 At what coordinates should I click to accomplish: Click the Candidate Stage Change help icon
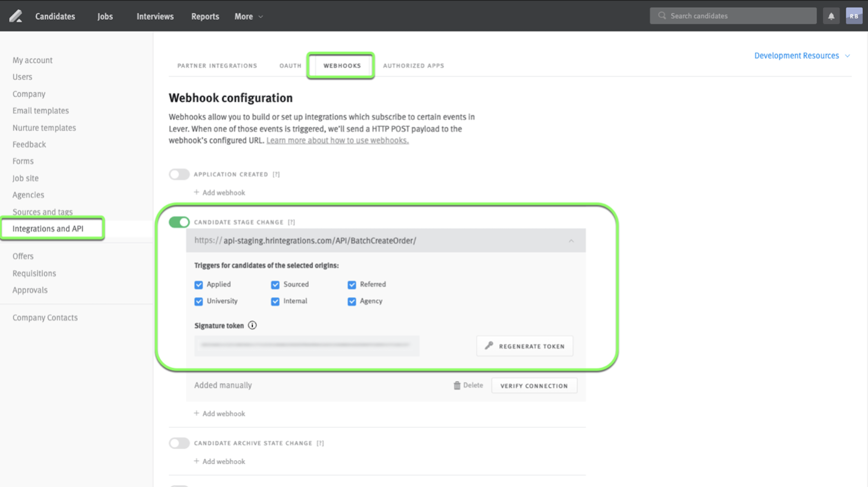point(292,222)
